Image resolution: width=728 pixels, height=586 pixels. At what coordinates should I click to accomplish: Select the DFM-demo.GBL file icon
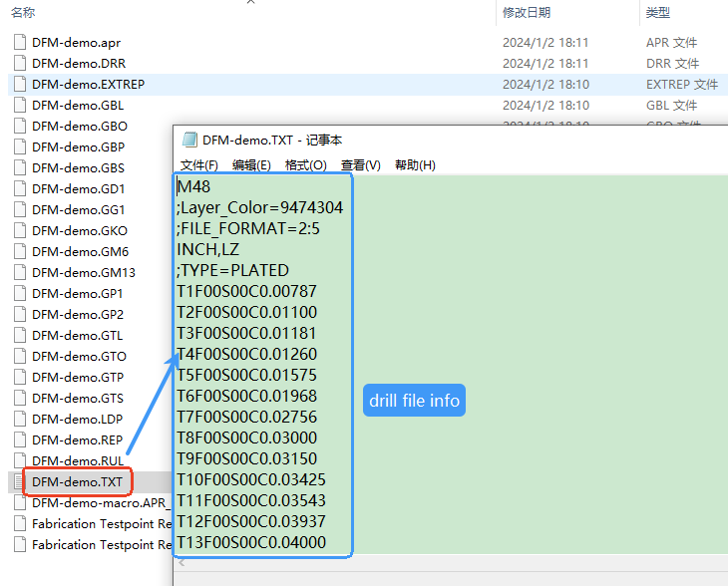pyautogui.click(x=19, y=106)
